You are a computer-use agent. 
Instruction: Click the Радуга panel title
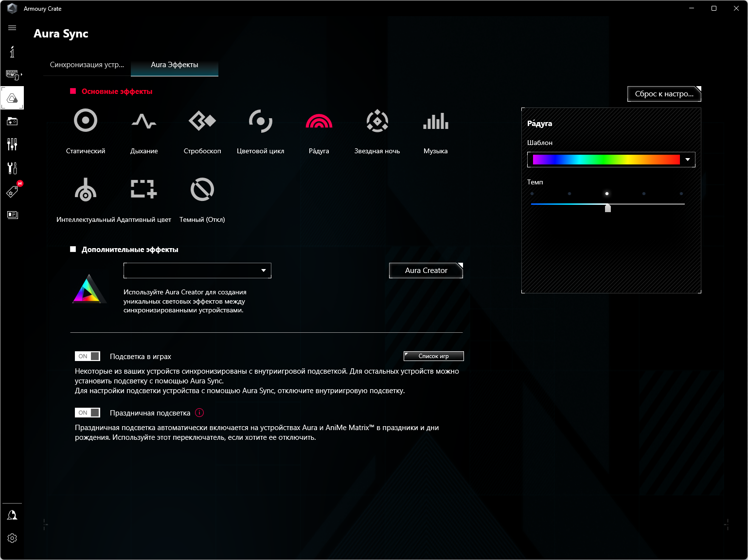coord(539,123)
